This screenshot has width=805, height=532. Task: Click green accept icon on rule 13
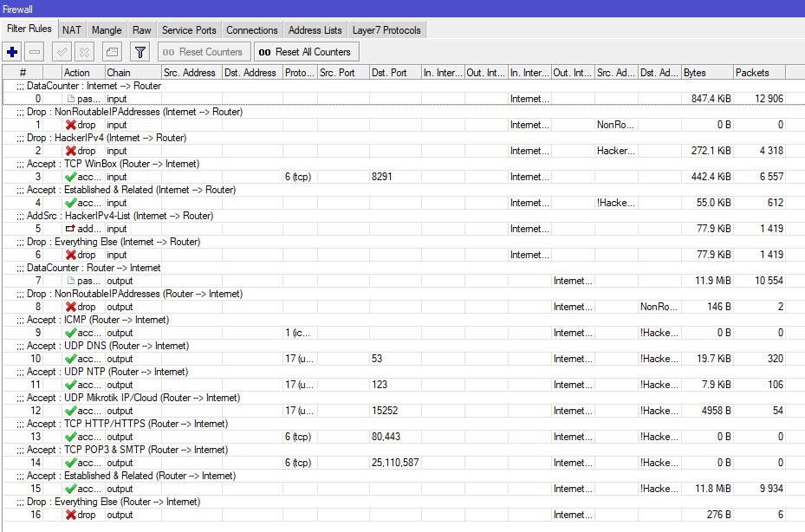point(71,437)
